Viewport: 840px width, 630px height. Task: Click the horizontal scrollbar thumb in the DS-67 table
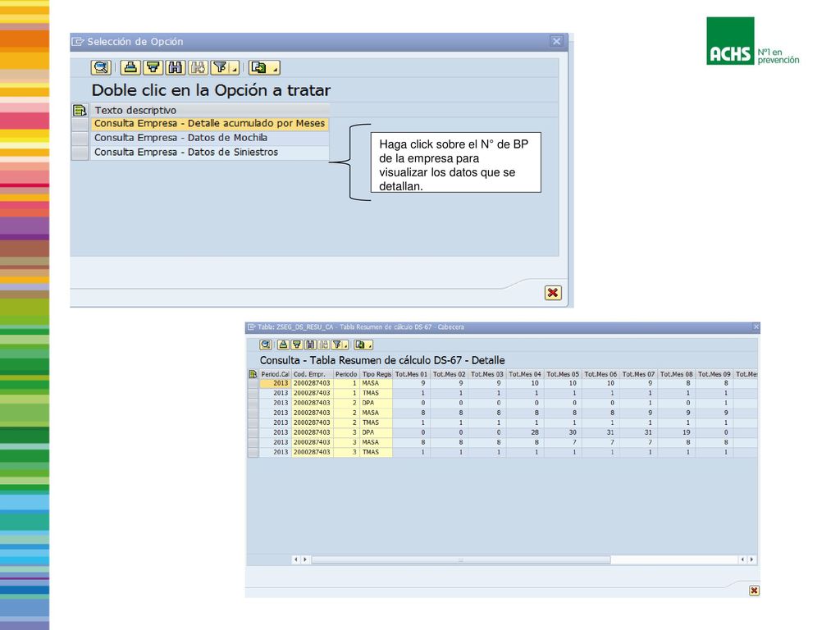tap(461, 559)
